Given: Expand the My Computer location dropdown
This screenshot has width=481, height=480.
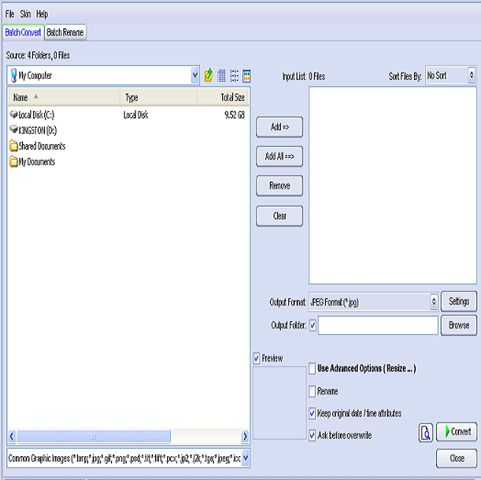Looking at the screenshot, I should (x=195, y=76).
